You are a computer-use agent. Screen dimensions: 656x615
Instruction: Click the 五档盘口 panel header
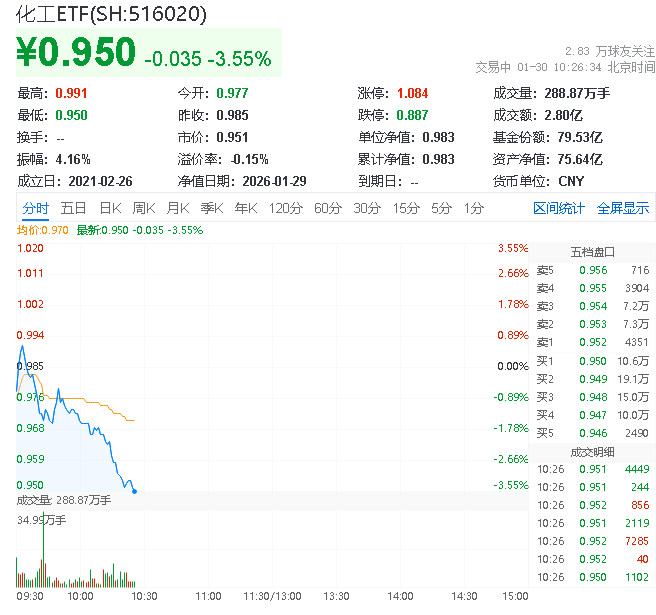click(x=592, y=252)
